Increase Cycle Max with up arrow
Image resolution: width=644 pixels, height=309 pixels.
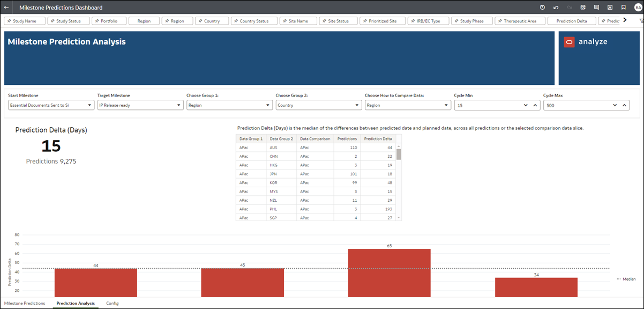624,106
